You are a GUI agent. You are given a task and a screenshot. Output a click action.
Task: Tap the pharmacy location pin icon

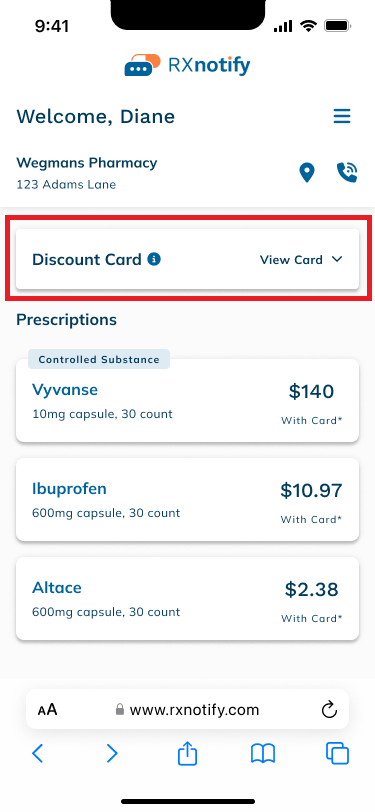307,172
